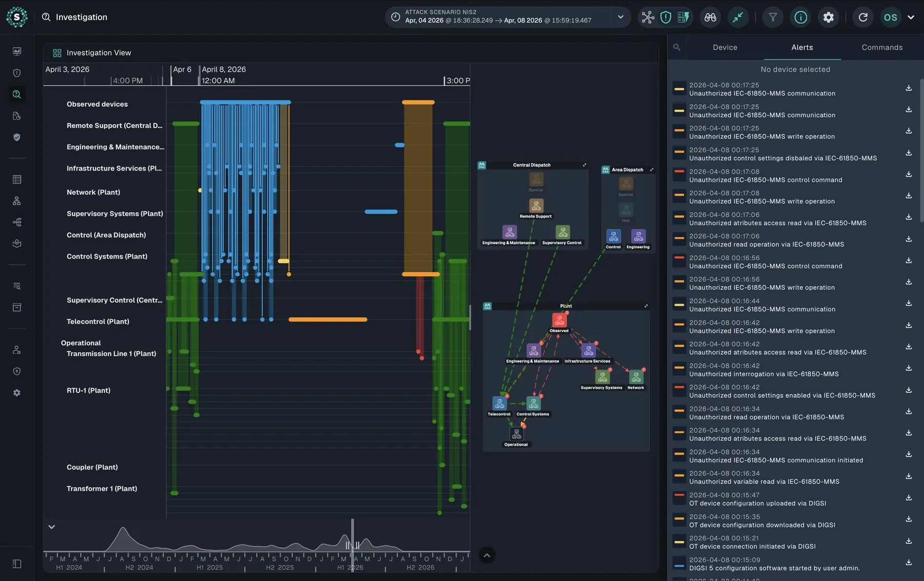
Task: Open the OS user menu chevron
Action: pyautogui.click(x=911, y=17)
